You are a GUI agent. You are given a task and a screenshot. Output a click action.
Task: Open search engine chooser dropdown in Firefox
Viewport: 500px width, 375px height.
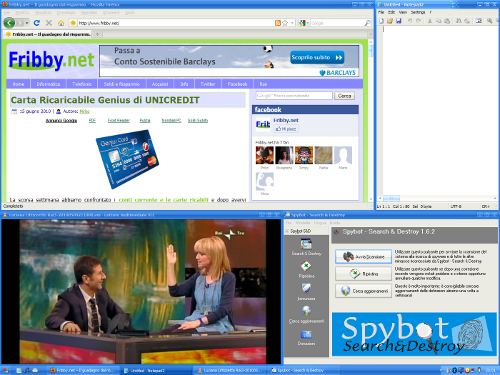(308, 23)
